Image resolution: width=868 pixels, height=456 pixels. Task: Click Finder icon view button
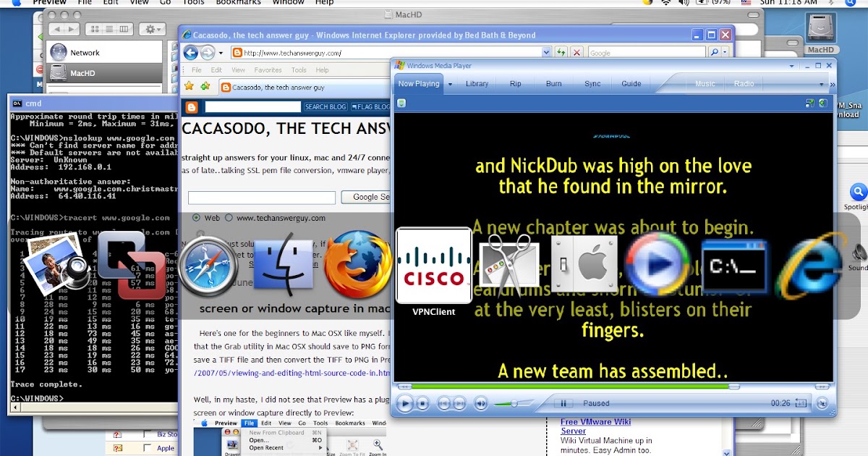pos(94,29)
